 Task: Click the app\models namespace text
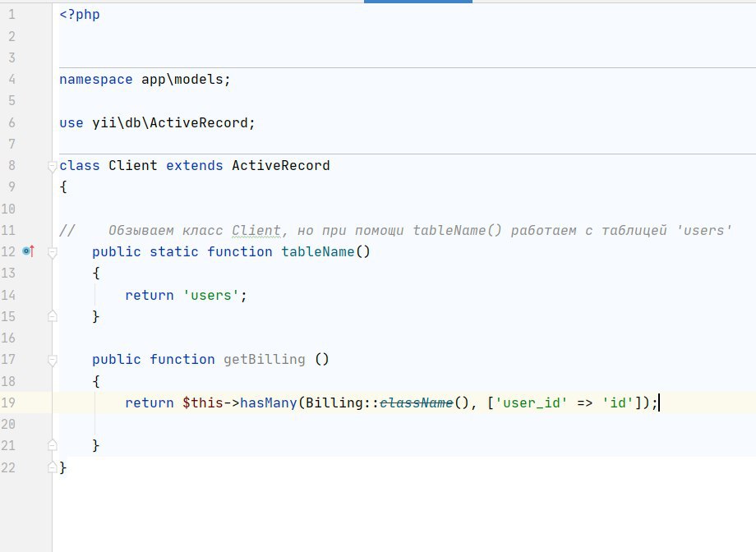pos(182,80)
